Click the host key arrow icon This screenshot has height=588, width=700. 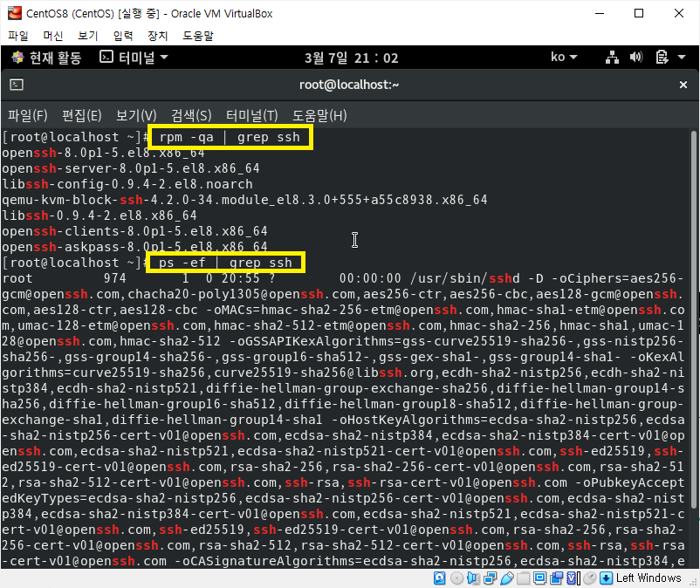click(x=606, y=578)
